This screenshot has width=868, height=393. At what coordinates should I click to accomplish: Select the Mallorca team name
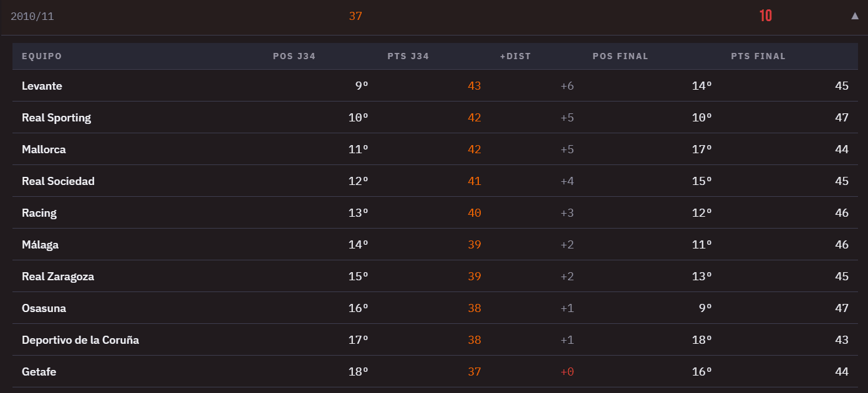tap(44, 149)
